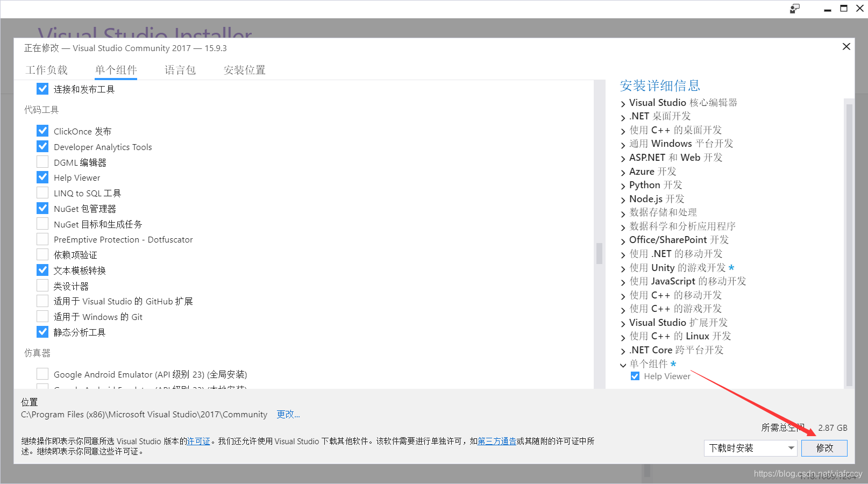The width and height of the screenshot is (868, 484).
Task: Enable DGML 编辑器 component
Action: pyautogui.click(x=42, y=162)
